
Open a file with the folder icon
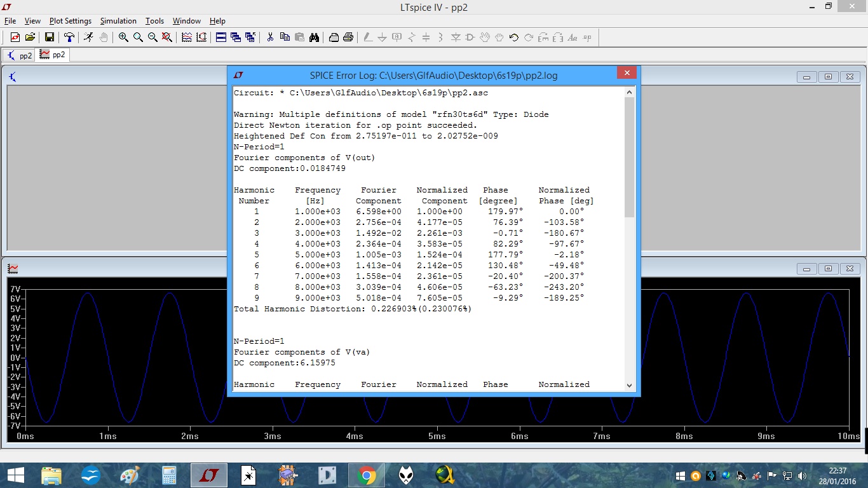pyautogui.click(x=29, y=37)
